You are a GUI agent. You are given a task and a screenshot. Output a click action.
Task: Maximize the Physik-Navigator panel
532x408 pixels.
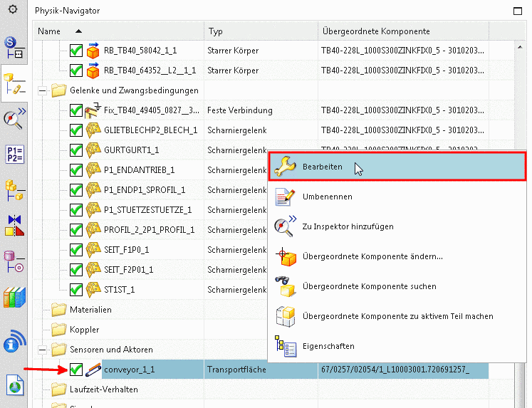click(518, 11)
